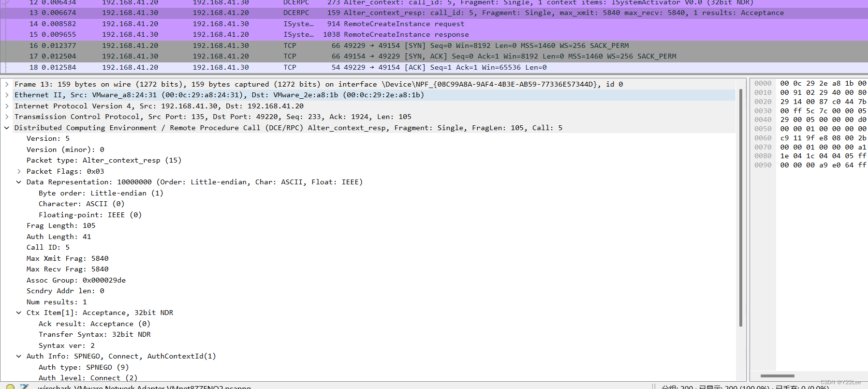Select the 'Version: 5' field
This screenshot has width=868, height=389.
(48, 138)
